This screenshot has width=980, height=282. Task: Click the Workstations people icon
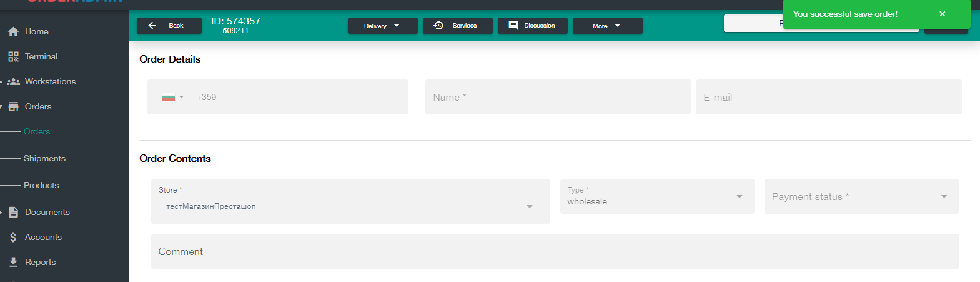(13, 81)
